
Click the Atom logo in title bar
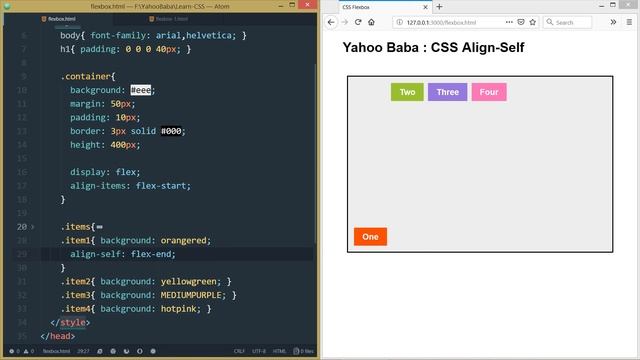7,6
